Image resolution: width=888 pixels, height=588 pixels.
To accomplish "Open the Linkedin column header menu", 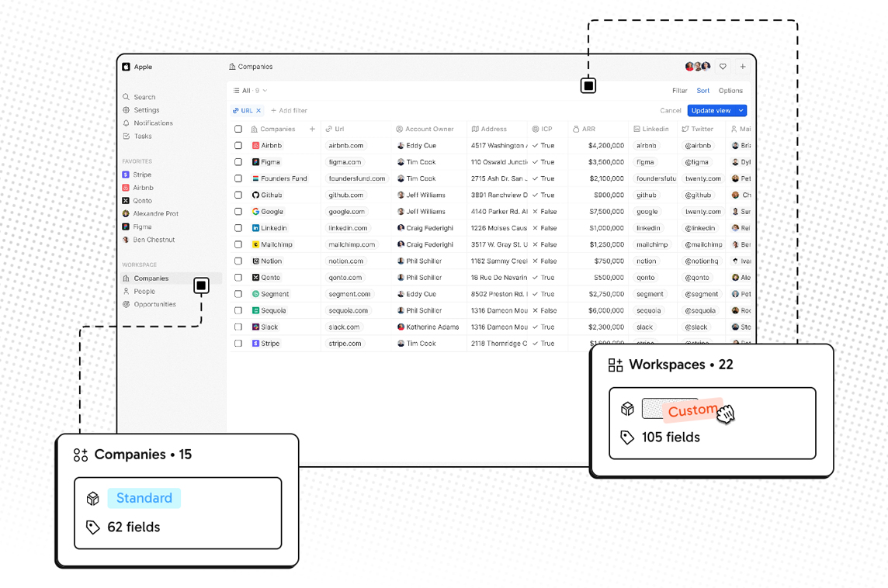I will 651,129.
